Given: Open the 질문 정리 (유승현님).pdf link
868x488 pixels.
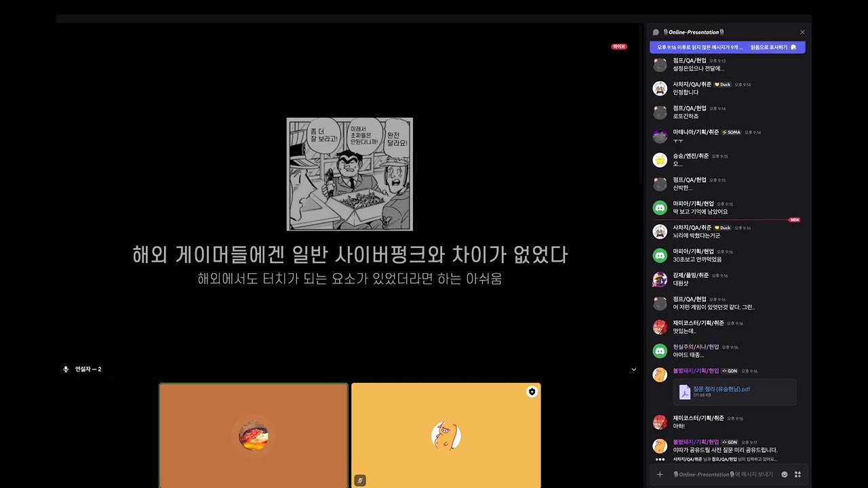Looking at the screenshot, I should (x=722, y=389).
